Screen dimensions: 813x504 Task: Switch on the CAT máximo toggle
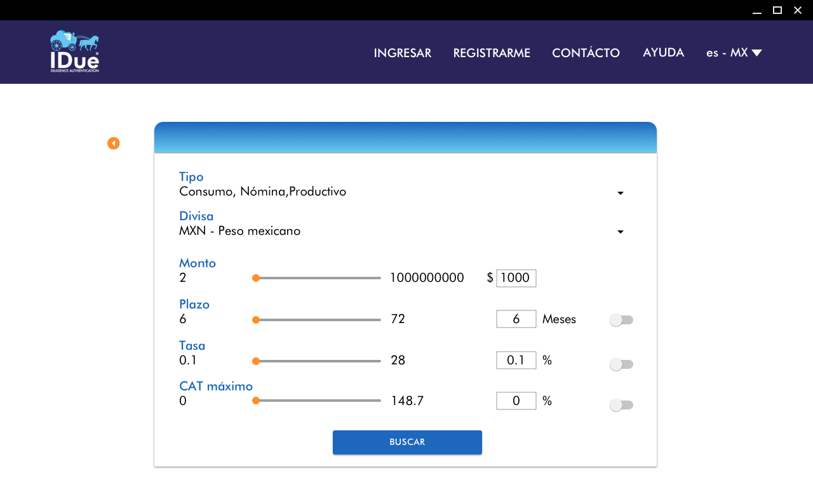point(621,405)
